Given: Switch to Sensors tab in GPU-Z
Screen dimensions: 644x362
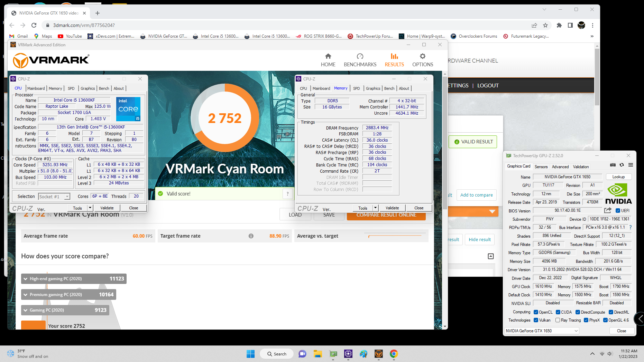Looking at the screenshot, I should point(541,167).
